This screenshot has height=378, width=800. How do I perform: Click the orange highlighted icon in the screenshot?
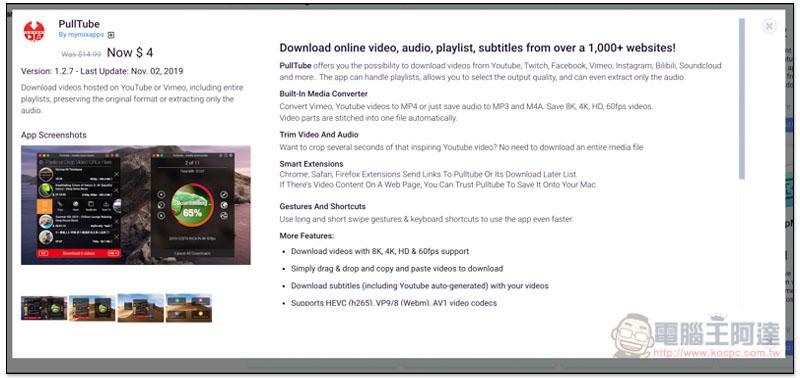pyautogui.click(x=45, y=206)
